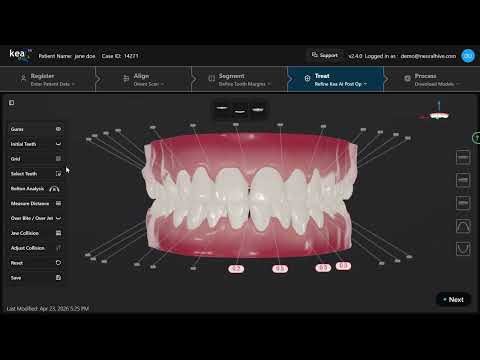Viewport: 480px width, 360px height.
Task: Select upper arch occlusal view icon
Action: coord(463,226)
